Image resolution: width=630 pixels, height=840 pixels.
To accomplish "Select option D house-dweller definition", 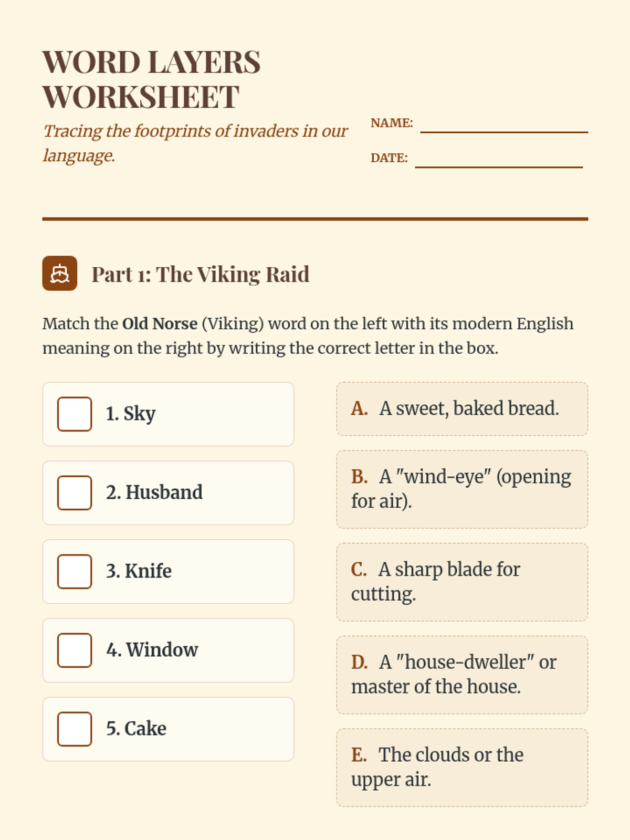I will (462, 675).
